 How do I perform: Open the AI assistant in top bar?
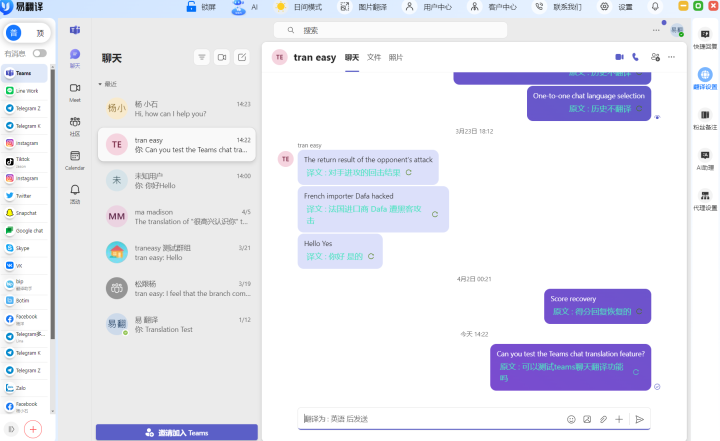(245, 7)
